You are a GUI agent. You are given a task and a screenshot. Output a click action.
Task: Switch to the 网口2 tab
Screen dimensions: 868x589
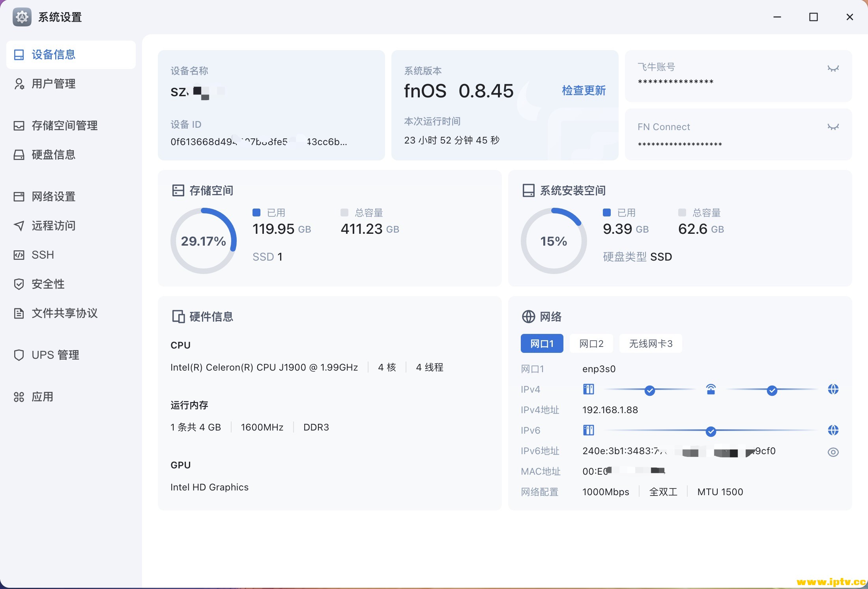click(591, 344)
